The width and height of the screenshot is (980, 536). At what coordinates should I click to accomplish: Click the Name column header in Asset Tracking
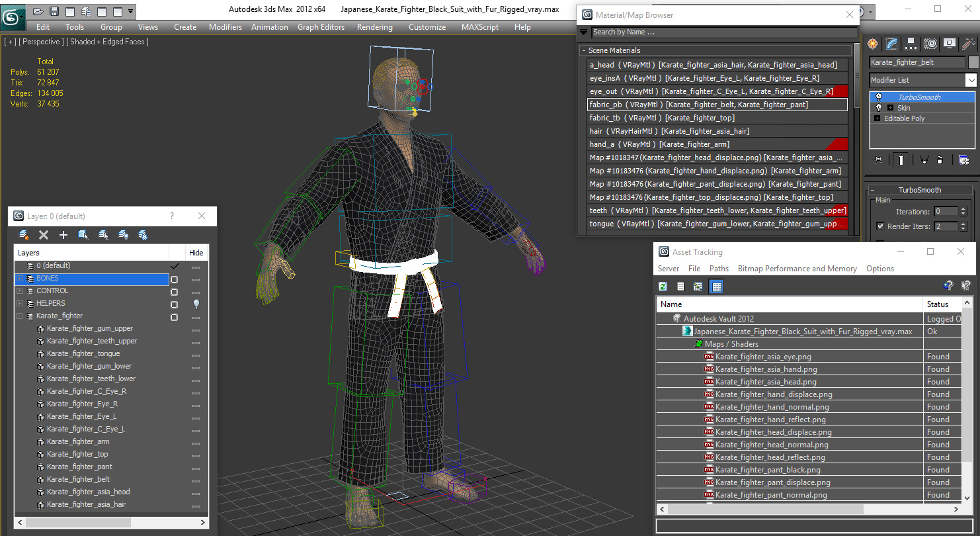point(790,304)
